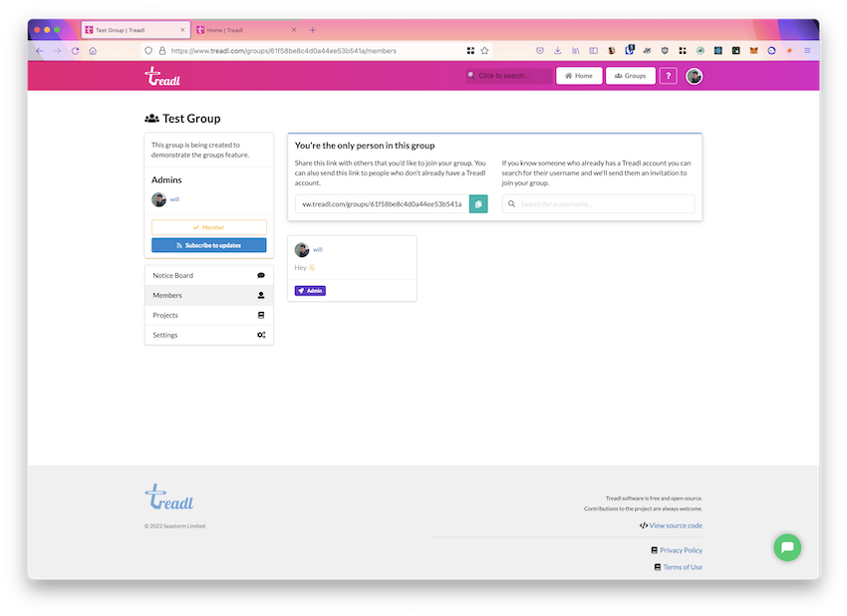Viewport: 847px width, 616px height.
Task: Open will's profile link under Admins
Action: pos(175,199)
